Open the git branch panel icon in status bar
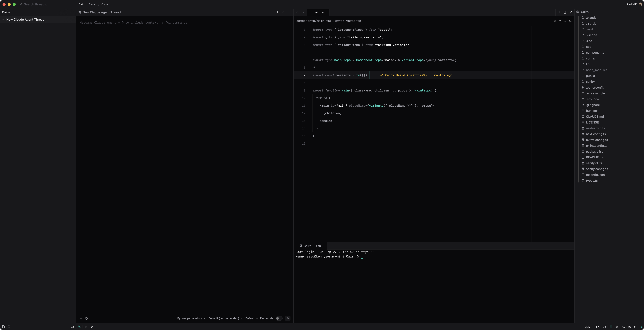The width and height of the screenshot is (644, 330). [635, 327]
